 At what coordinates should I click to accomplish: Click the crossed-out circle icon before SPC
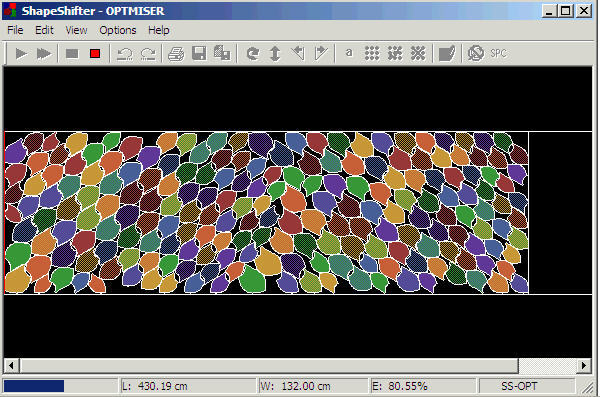click(476, 53)
